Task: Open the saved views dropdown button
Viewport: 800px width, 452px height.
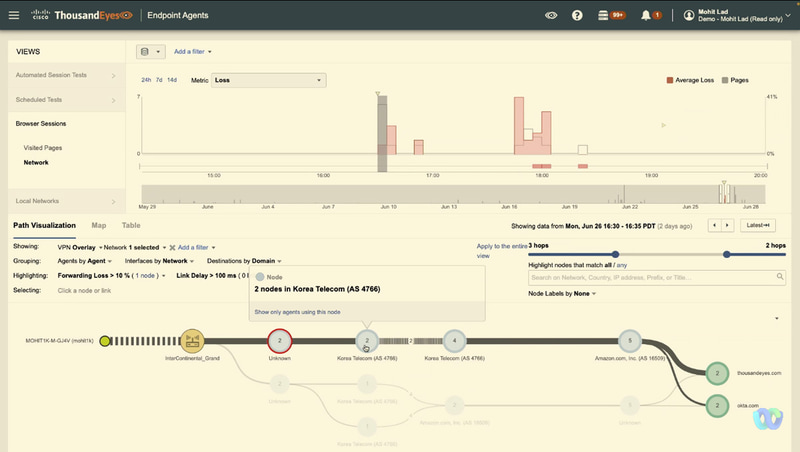Action: pyautogui.click(x=151, y=52)
